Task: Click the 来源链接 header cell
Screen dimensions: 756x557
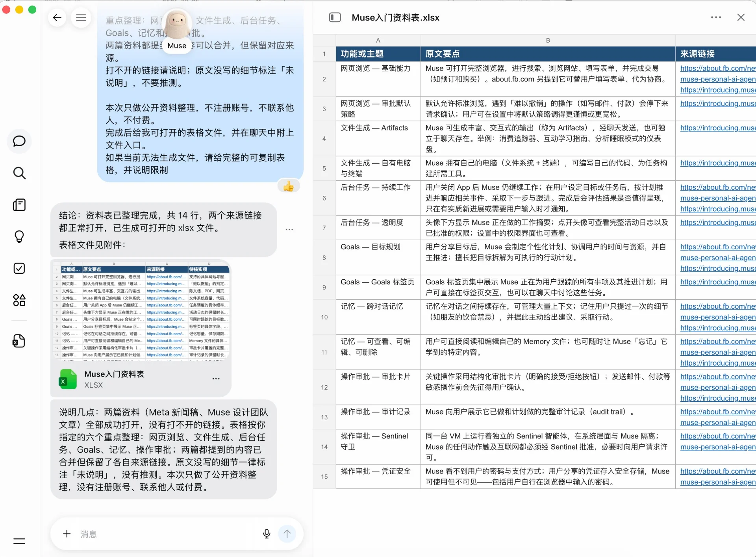Action: [716, 54]
